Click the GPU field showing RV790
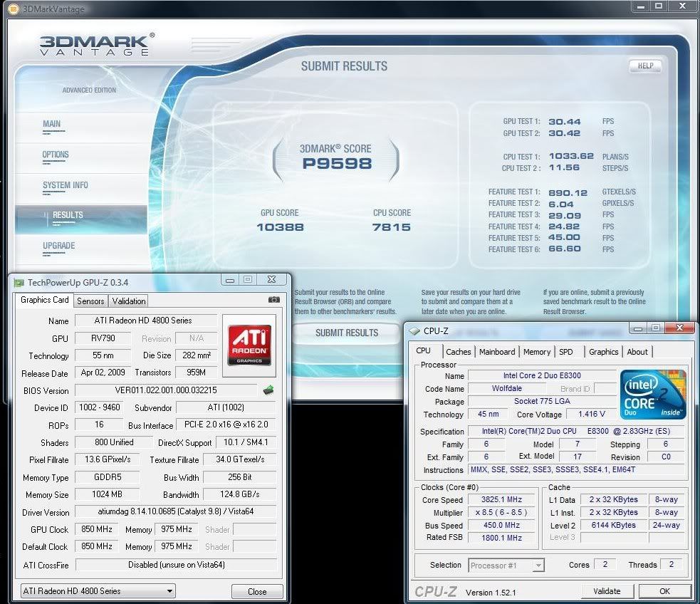Viewport: 700px width, 604px height. pos(103,338)
